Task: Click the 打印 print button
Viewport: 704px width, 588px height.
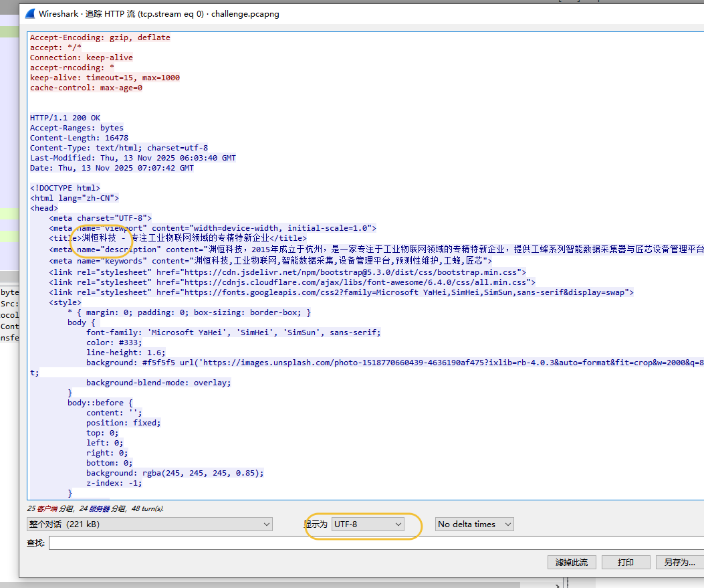Action: coord(626,563)
